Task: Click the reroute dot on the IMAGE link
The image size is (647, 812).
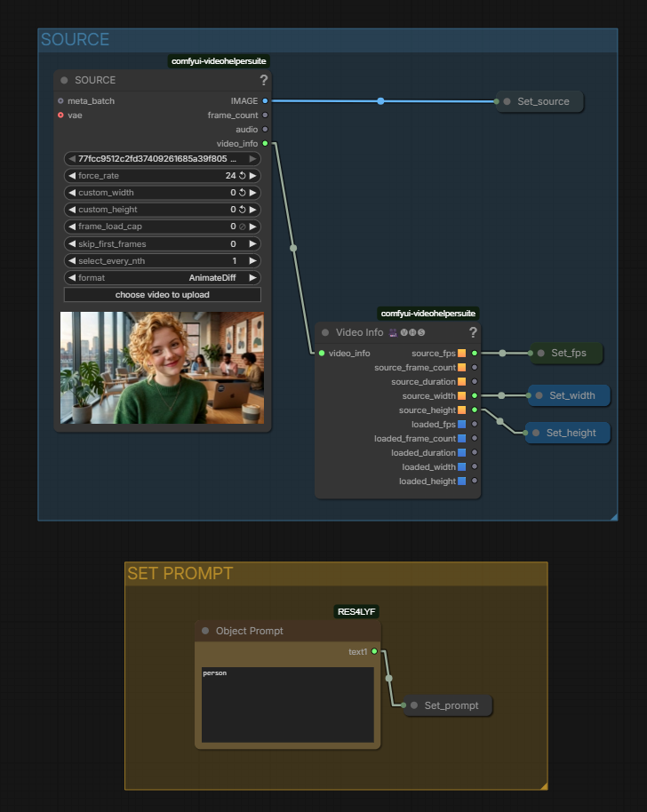Action: point(380,101)
